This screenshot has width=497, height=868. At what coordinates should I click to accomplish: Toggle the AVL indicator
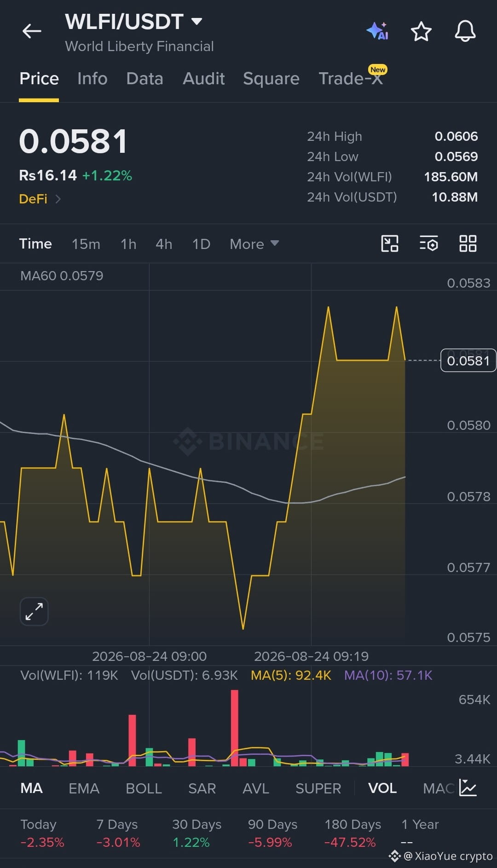256,788
